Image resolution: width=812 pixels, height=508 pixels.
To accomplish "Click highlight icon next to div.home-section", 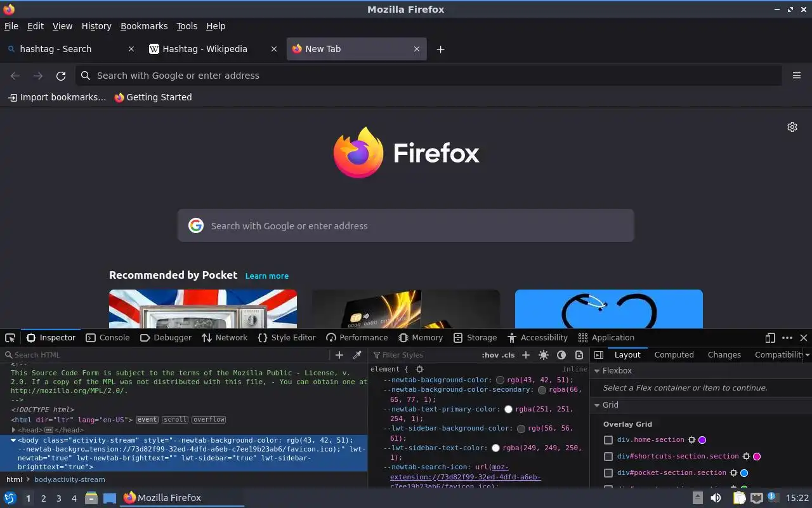I will [692, 439].
